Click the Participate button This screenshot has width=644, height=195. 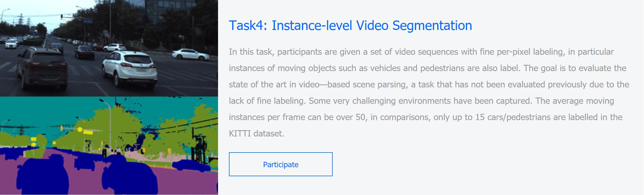click(x=281, y=164)
